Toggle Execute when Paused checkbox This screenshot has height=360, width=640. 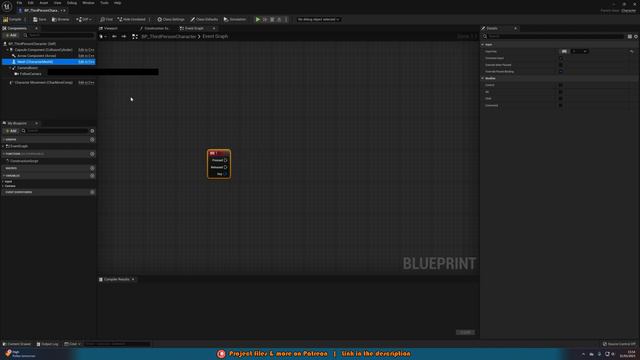pos(560,65)
